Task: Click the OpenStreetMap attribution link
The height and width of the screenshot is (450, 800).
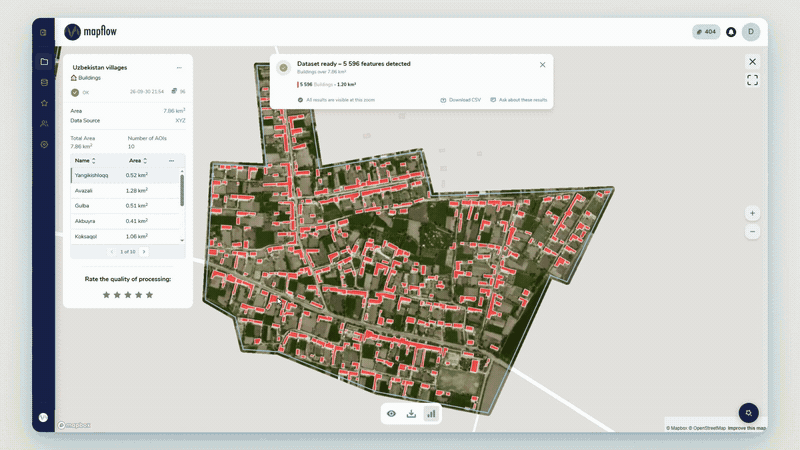Action: pos(707,428)
